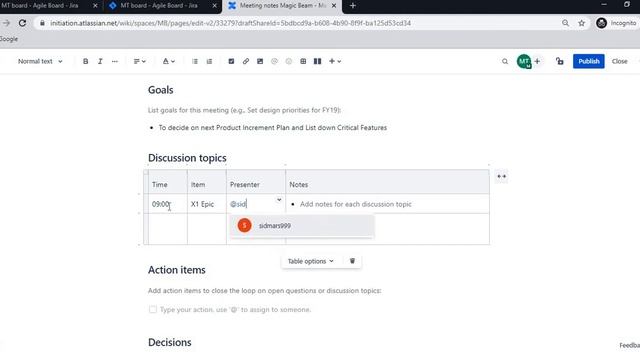Click the Goals heading
This screenshot has height=360, width=640.
click(160, 90)
